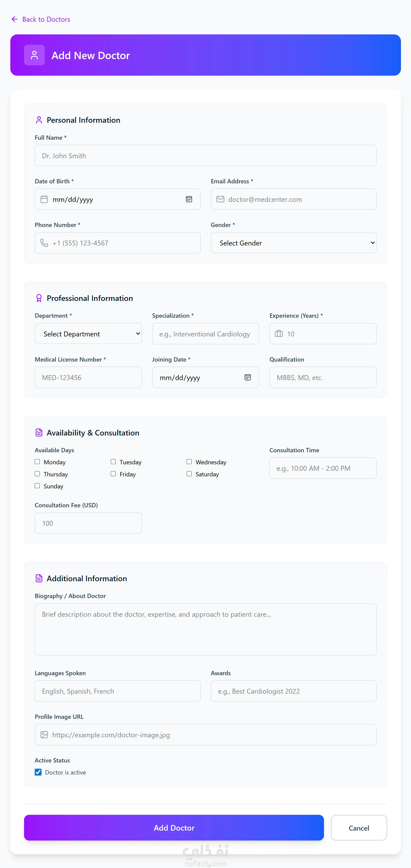Screen dimensions: 411x868
Task: Click the image icon in Profile Image URL
Action: tap(44, 735)
